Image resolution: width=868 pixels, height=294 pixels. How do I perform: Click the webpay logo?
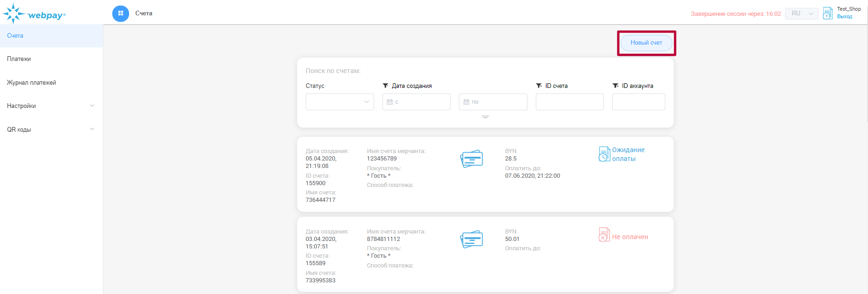(x=34, y=14)
